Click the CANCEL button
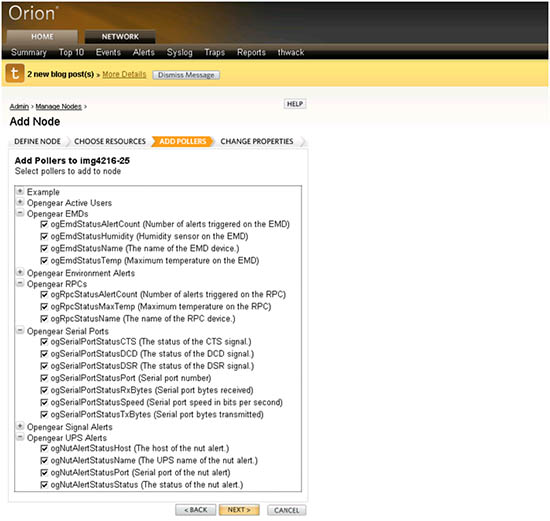 [287, 510]
